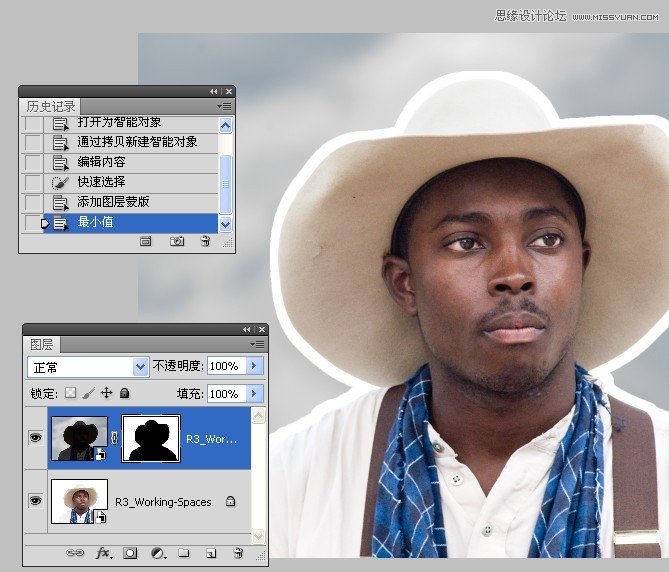The height and width of the screenshot is (572, 669).
Task: Open the History panel flyout menu
Action: pyautogui.click(x=224, y=106)
